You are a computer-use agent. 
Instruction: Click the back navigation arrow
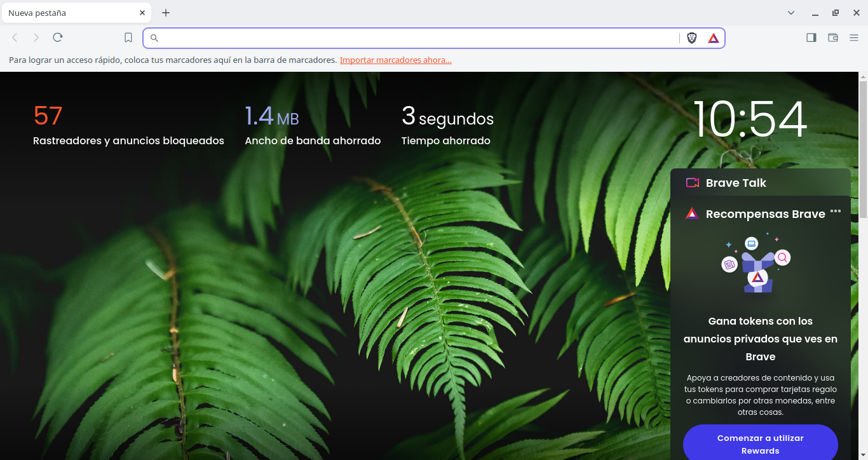pos(15,37)
